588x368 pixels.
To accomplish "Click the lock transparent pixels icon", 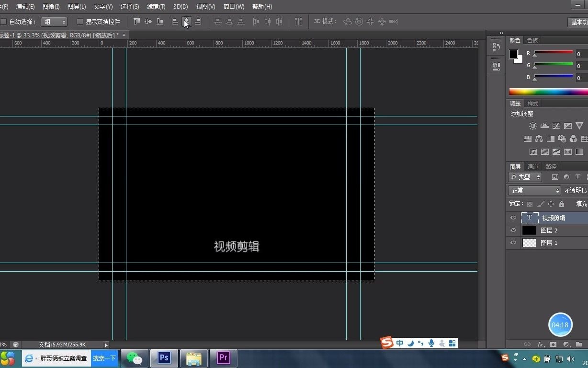I will tap(530, 204).
